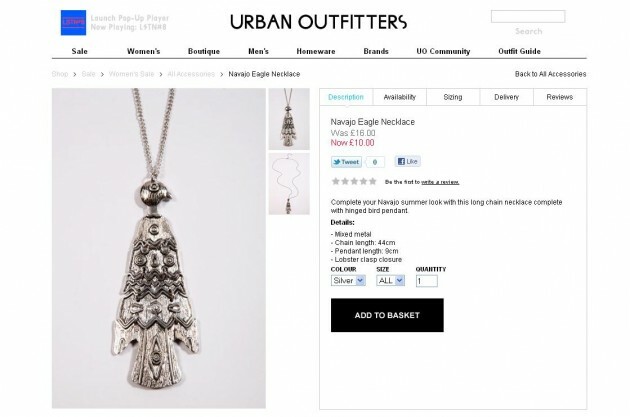Open the Homeware navigation menu

pyautogui.click(x=316, y=51)
